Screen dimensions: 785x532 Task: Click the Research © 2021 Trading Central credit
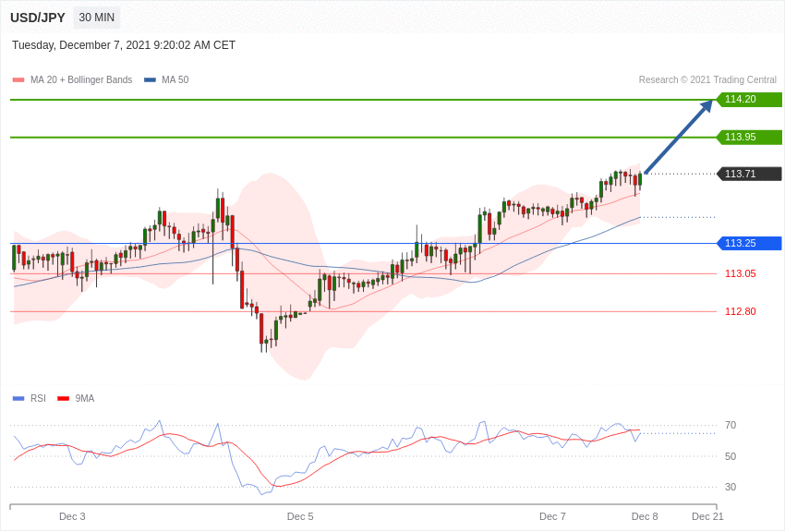[707, 80]
